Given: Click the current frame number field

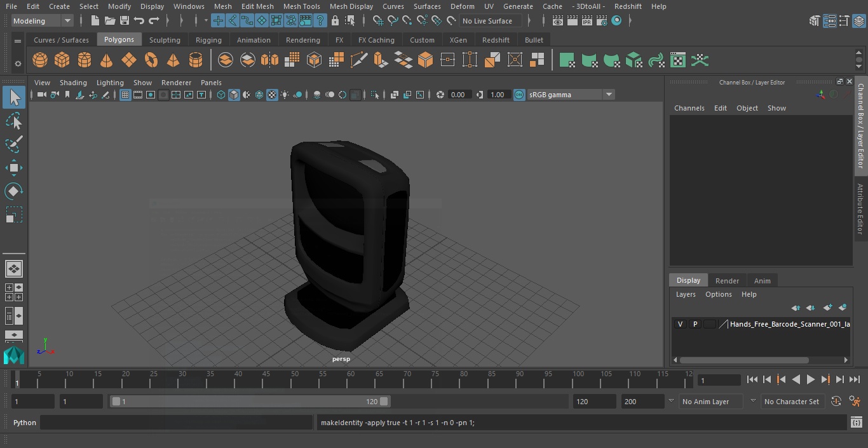Looking at the screenshot, I should tap(719, 380).
